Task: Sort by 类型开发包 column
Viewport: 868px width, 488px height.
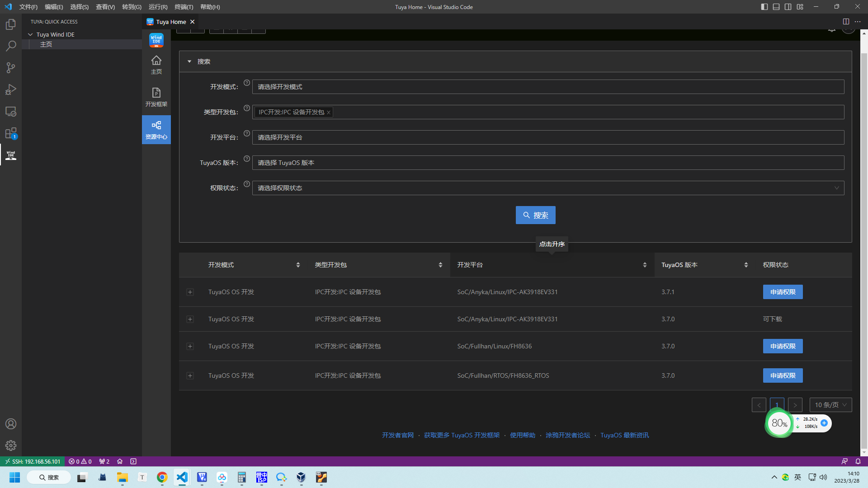Action: click(x=440, y=265)
